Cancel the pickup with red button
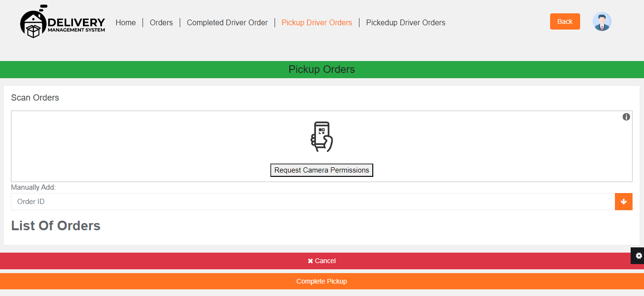Viewport: 644px width, 296px height. (x=322, y=261)
